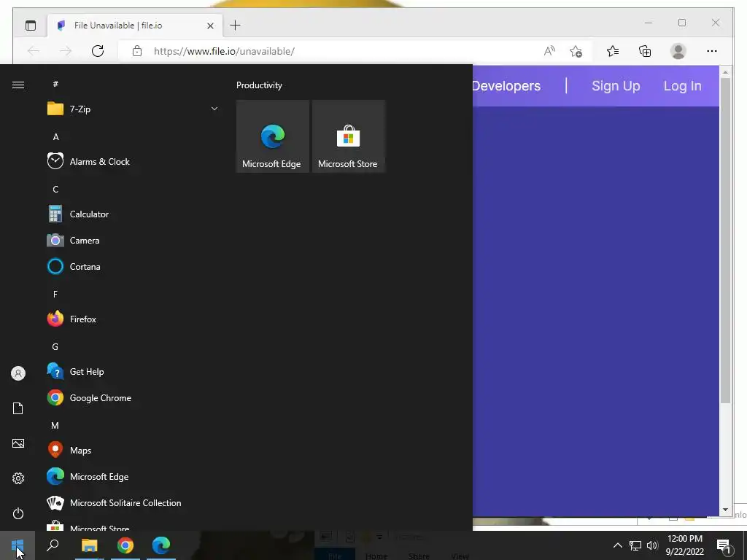This screenshot has width=747, height=560.
Task: Open Settings gear in Start sidebar
Action: [x=18, y=478]
